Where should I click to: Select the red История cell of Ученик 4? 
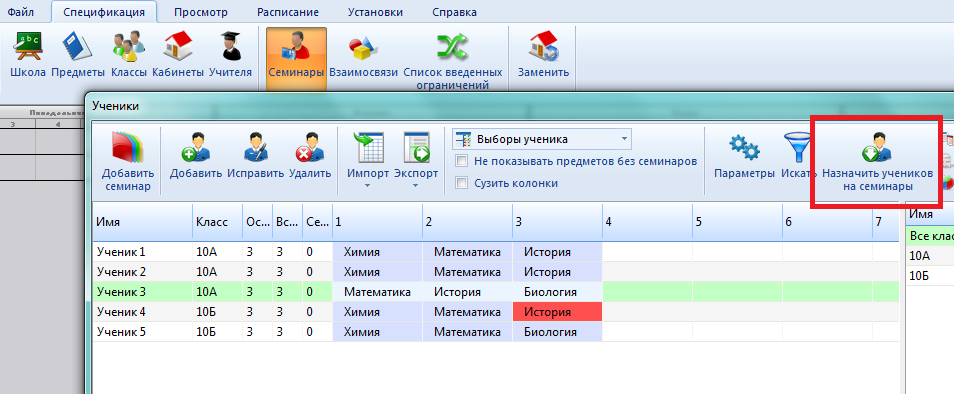pyautogui.click(x=557, y=312)
